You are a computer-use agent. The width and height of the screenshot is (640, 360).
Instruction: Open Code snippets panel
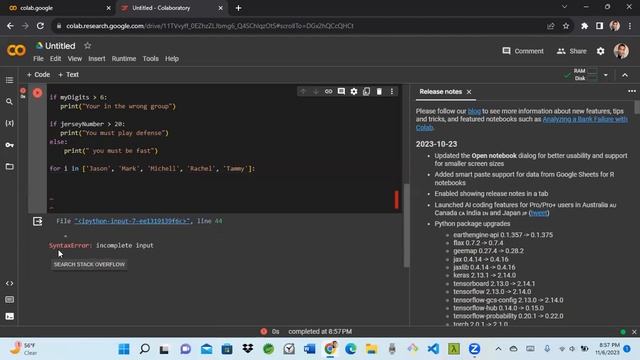(9, 283)
